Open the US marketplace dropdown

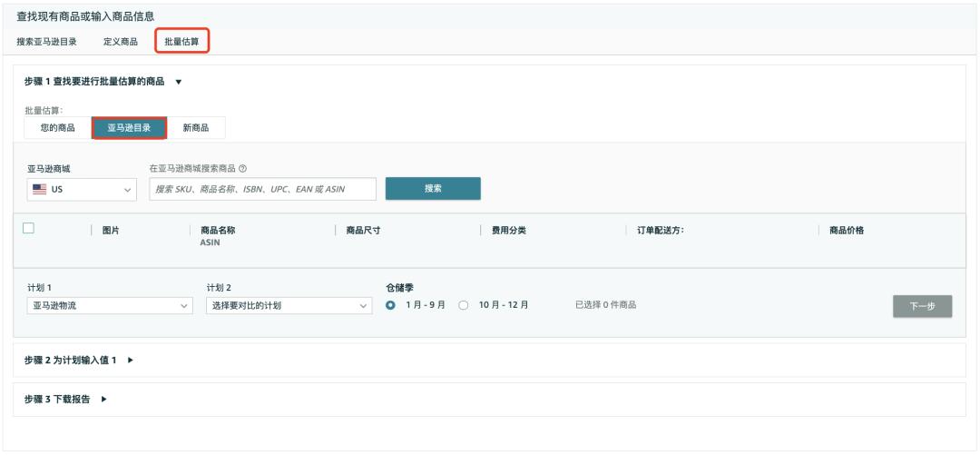click(x=82, y=189)
